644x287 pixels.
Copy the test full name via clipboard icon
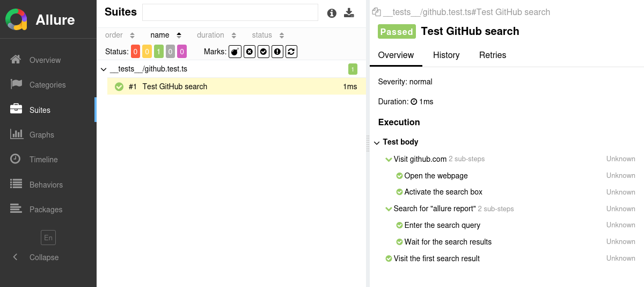pos(377,12)
